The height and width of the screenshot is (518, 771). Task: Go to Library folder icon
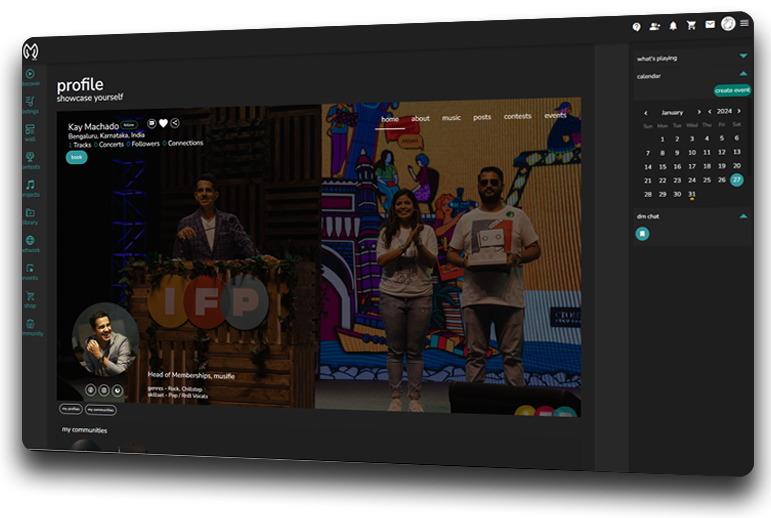[x=31, y=213]
